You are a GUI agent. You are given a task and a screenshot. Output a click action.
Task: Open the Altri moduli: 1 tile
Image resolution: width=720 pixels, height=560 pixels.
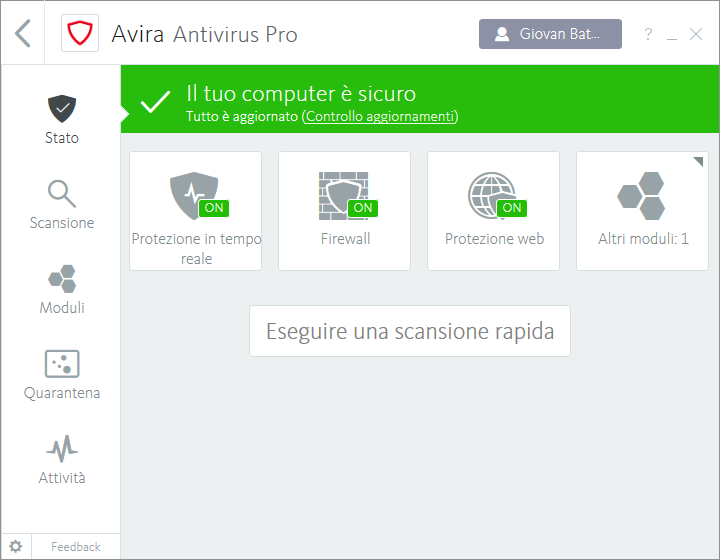tap(643, 211)
